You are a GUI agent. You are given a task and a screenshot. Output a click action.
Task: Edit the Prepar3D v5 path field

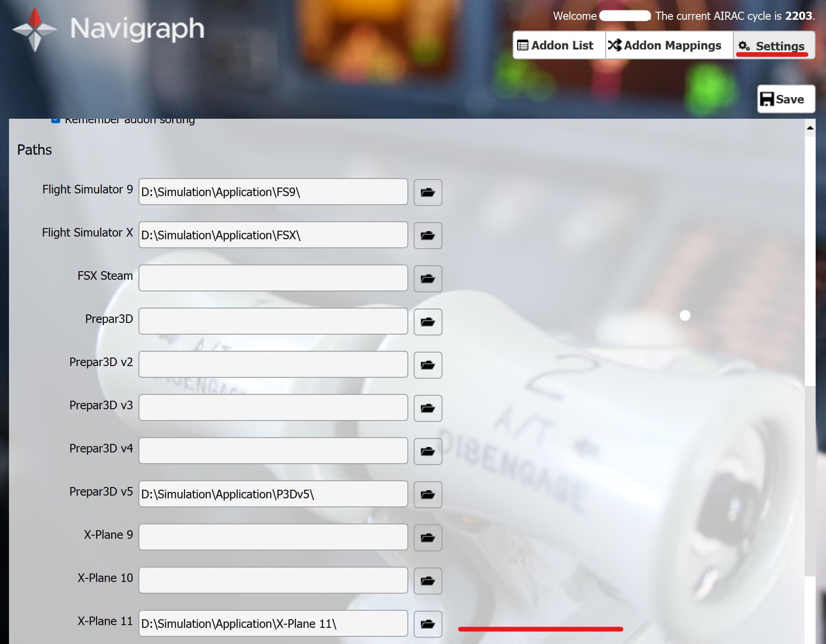273,494
